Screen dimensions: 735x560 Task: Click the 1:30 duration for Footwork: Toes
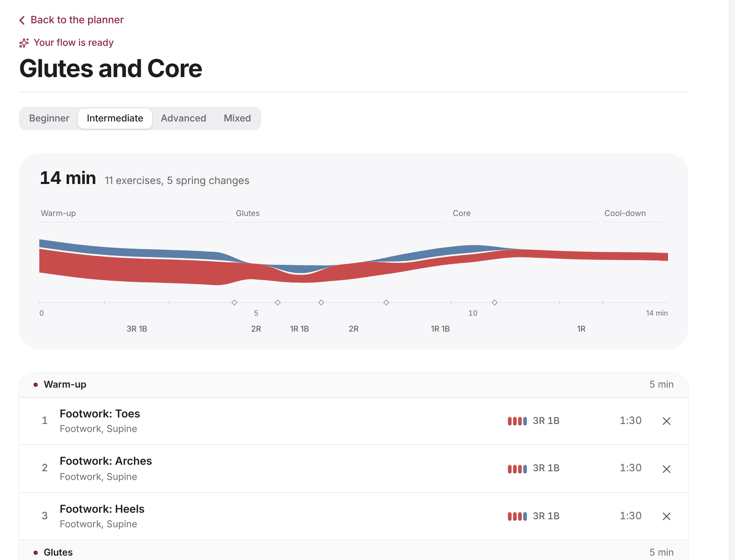click(630, 421)
